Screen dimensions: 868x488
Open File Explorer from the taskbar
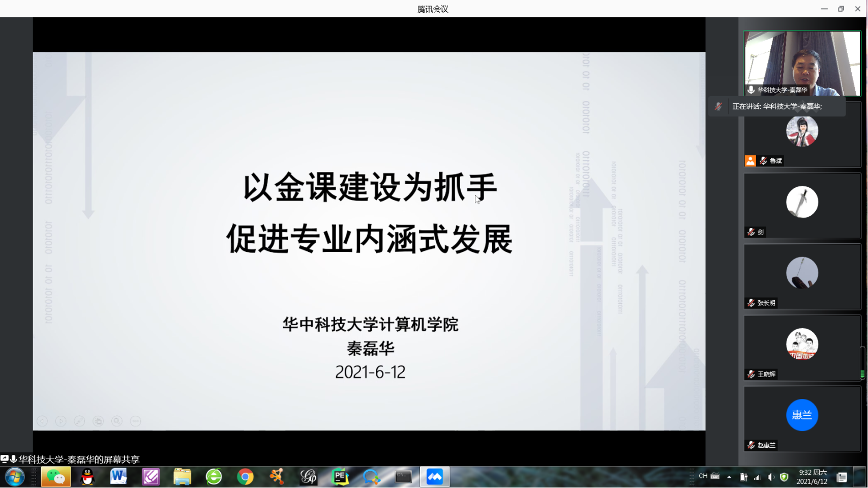[x=182, y=477]
